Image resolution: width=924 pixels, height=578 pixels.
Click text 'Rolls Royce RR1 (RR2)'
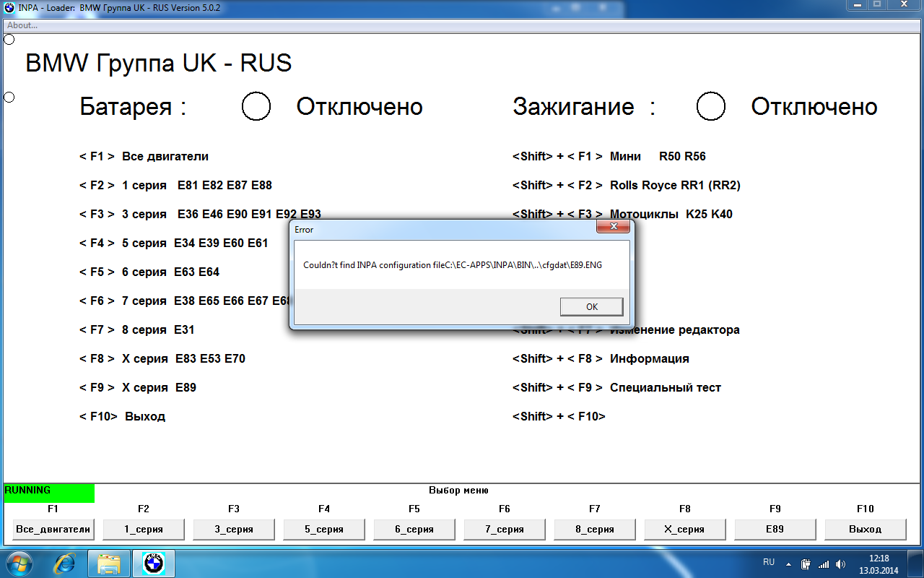point(675,185)
